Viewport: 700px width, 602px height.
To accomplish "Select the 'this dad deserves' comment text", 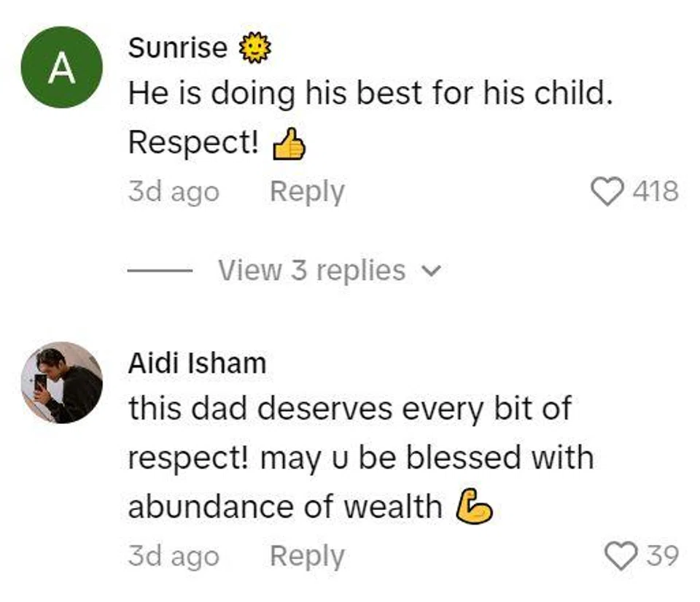I will point(350,409).
